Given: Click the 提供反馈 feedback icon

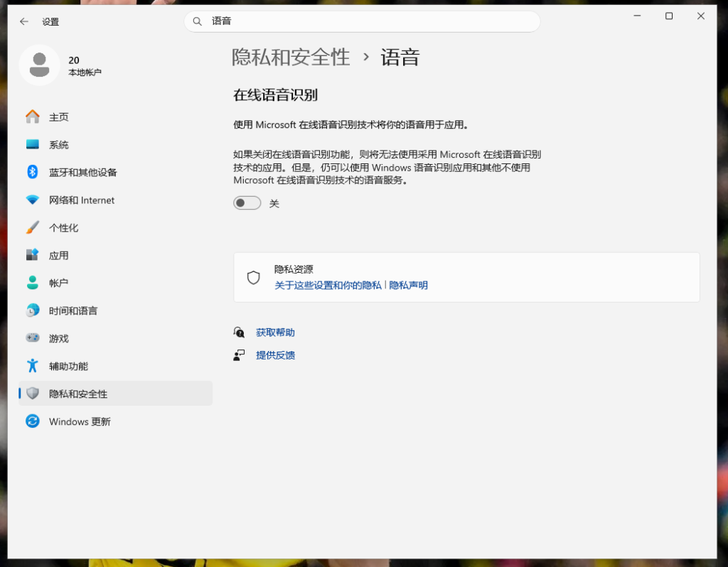Looking at the screenshot, I should tap(239, 355).
